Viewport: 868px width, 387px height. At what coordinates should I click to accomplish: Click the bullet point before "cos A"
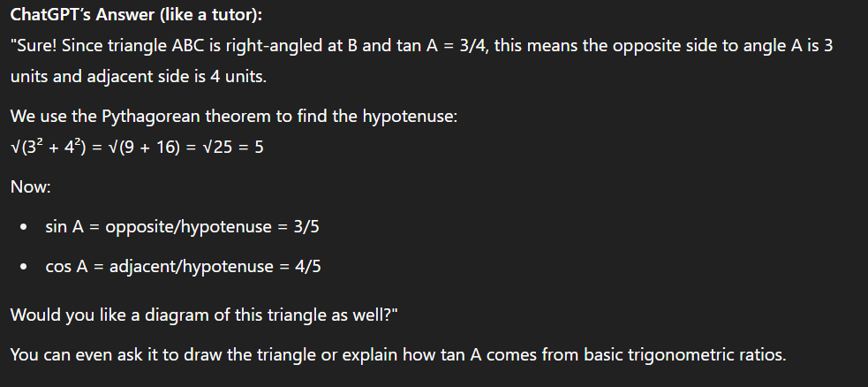click(x=23, y=267)
